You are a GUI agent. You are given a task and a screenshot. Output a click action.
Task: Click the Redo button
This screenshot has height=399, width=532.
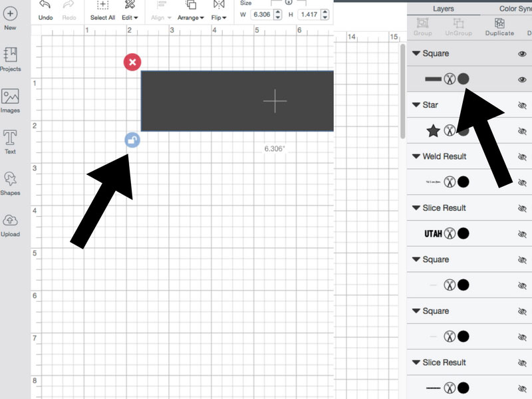69,11
